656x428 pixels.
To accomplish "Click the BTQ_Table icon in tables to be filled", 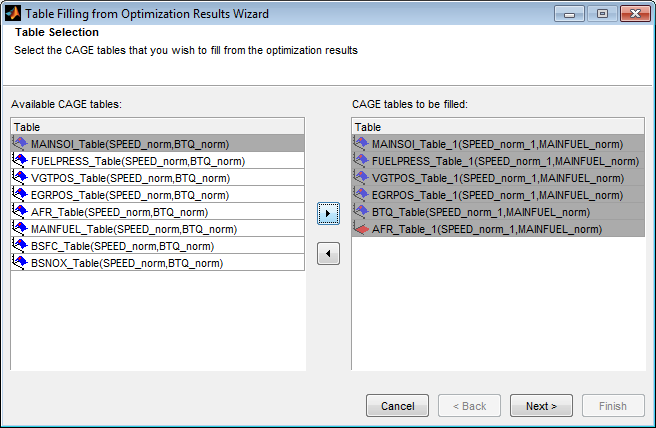I will coord(361,212).
